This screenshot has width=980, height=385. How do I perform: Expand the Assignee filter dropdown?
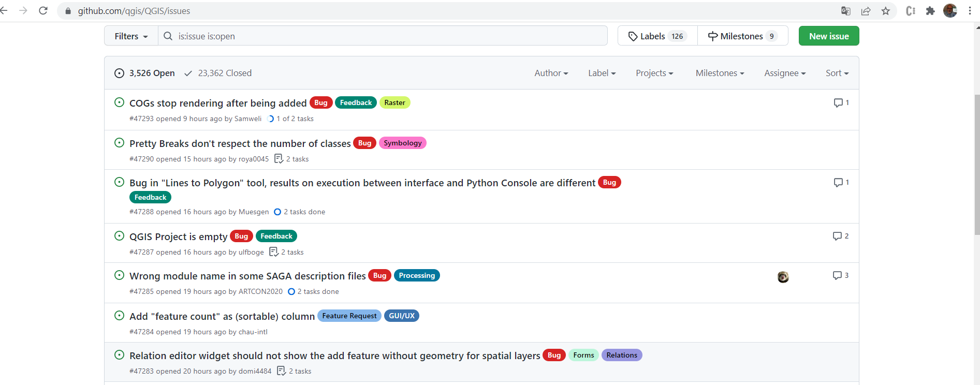785,73
